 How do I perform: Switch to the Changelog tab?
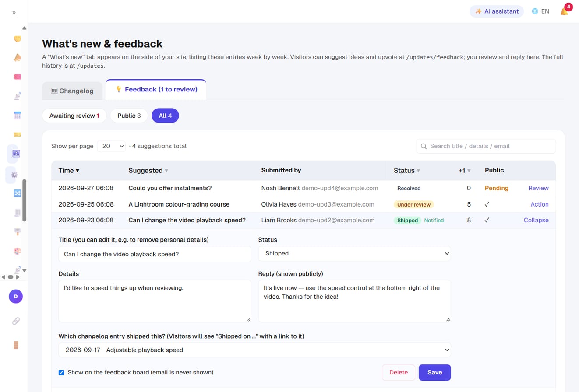point(72,91)
